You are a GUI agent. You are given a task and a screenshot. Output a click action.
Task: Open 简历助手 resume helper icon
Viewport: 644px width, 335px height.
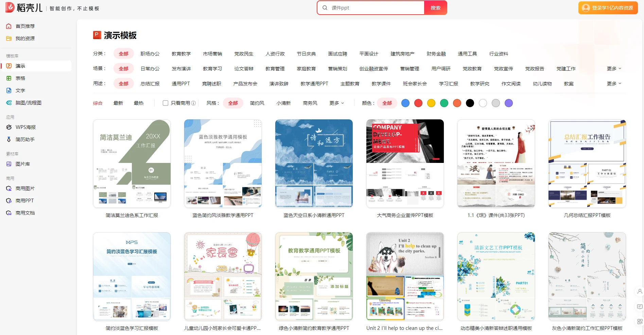click(x=9, y=139)
